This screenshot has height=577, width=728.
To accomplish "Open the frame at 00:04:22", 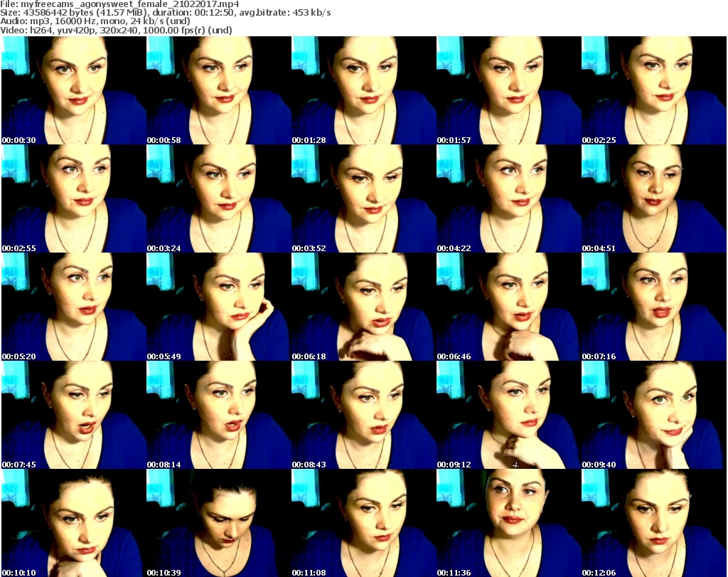I will (509, 198).
